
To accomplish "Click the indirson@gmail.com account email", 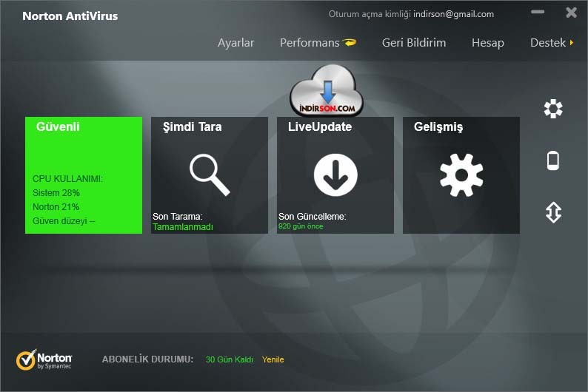I will point(453,14).
